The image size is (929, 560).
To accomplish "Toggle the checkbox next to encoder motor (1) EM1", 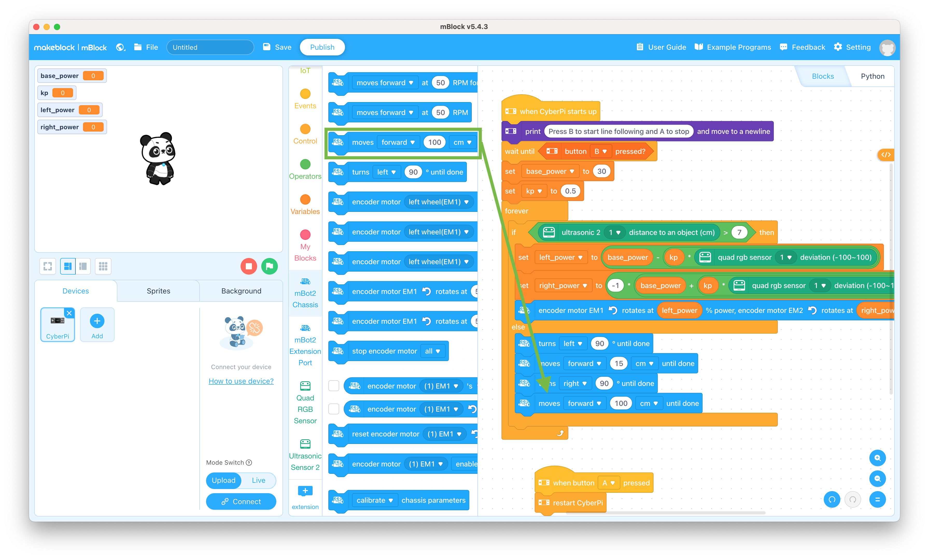I will 334,386.
